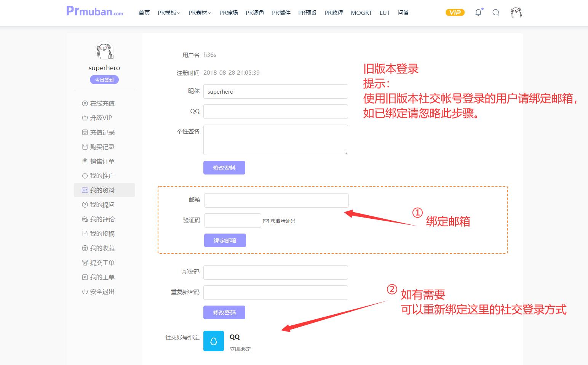Image resolution: width=588 pixels, height=365 pixels.
Task: Focus the 个性签名 text area
Action: [x=275, y=139]
